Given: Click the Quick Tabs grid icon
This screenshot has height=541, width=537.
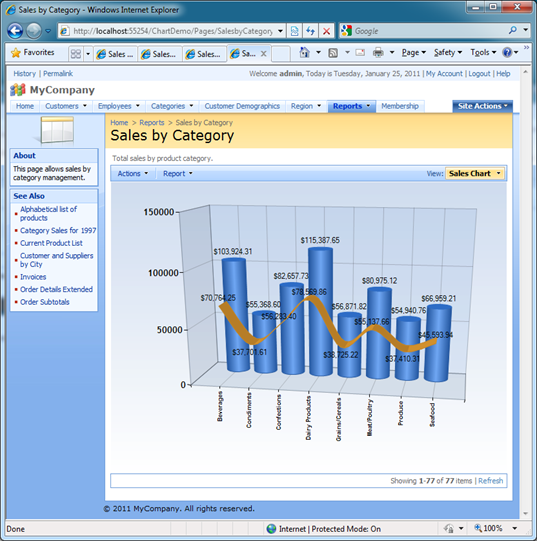Looking at the screenshot, I should (76, 53).
